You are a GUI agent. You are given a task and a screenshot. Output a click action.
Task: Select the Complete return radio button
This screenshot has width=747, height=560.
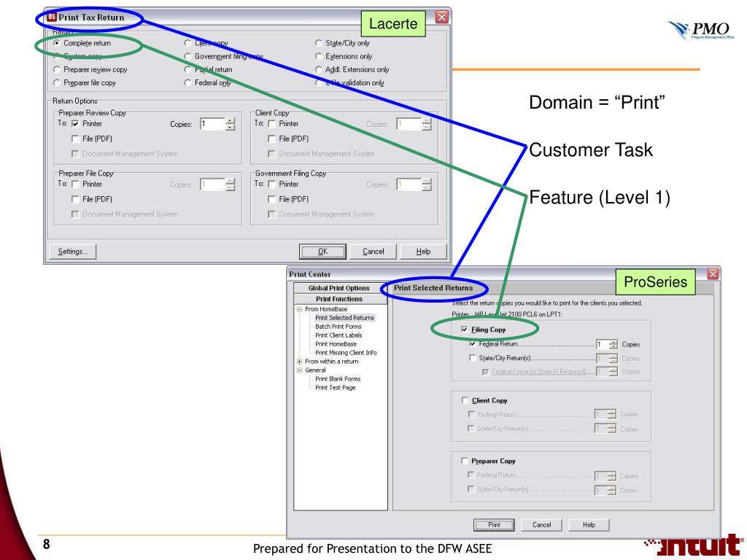pyautogui.click(x=57, y=43)
